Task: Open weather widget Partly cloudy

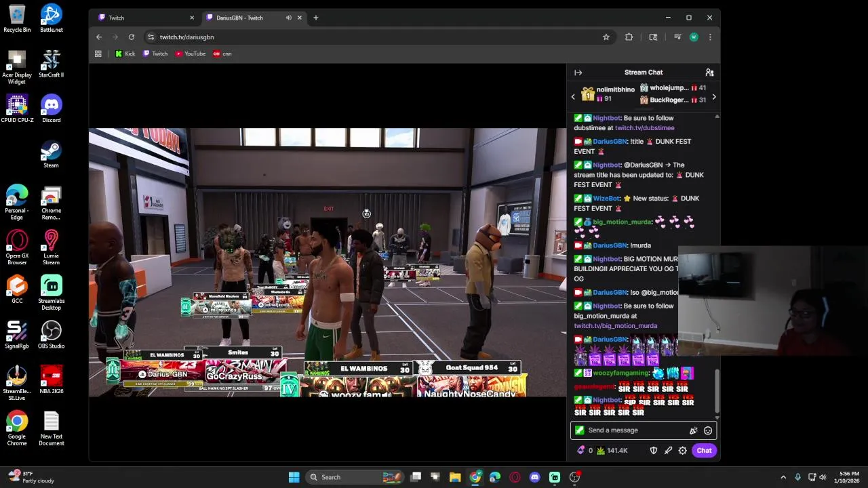Action: pyautogui.click(x=31, y=477)
